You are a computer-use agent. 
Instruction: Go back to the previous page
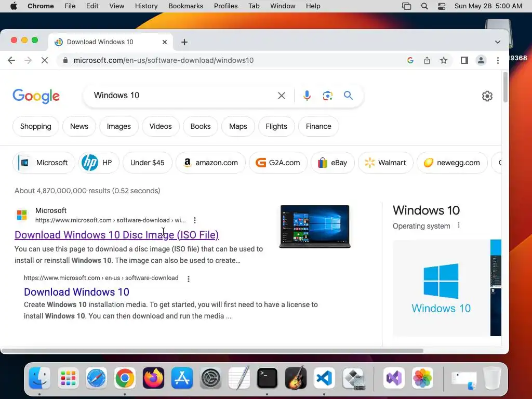click(x=11, y=60)
